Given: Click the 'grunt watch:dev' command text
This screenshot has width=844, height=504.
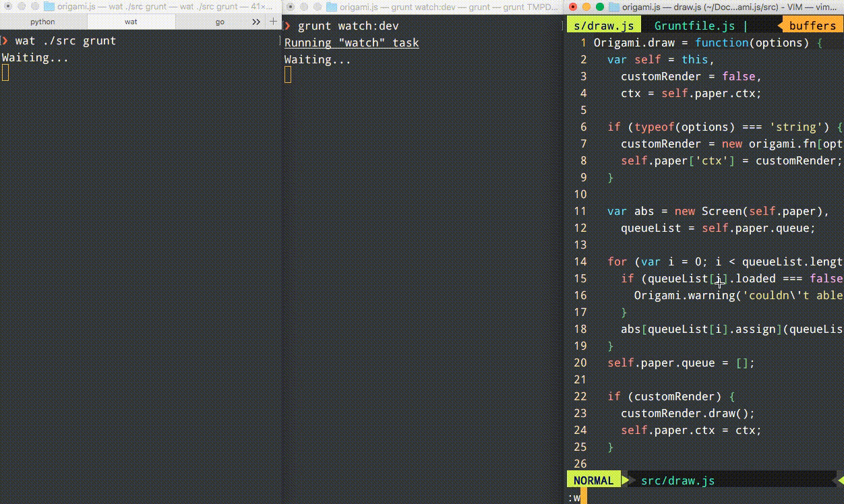Looking at the screenshot, I should tap(348, 26).
